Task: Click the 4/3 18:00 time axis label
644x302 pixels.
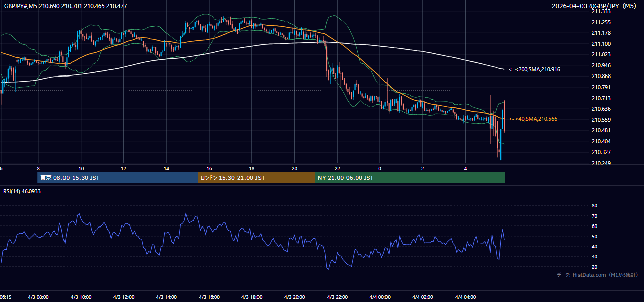Action: pyautogui.click(x=252, y=297)
